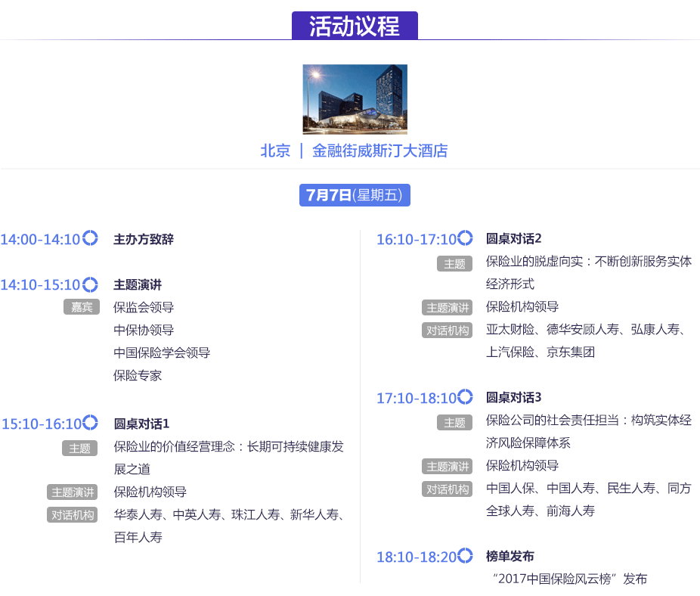
Task: Select the 活动议程 header tab
Action: point(355,26)
